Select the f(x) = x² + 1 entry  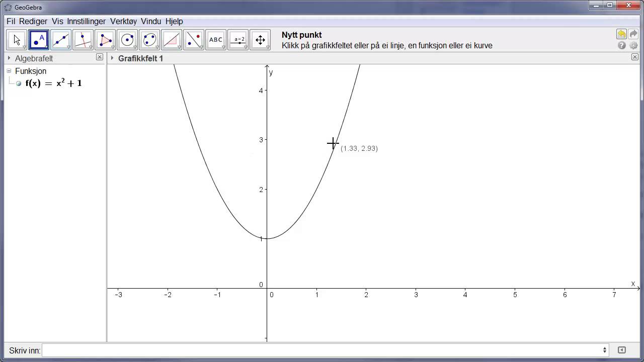[x=53, y=83]
